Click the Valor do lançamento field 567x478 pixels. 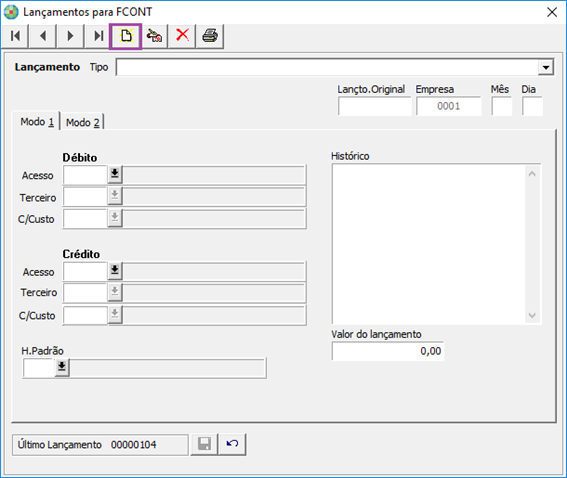tap(388, 351)
